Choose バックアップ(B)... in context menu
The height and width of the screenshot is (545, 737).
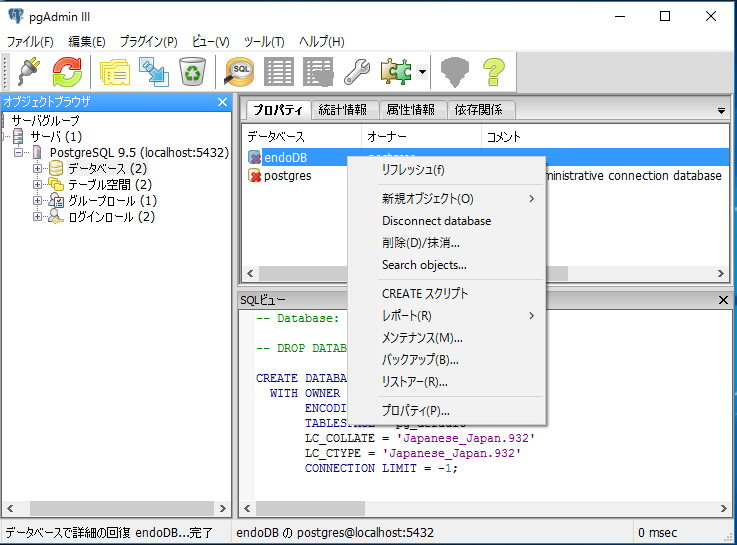click(x=447, y=360)
